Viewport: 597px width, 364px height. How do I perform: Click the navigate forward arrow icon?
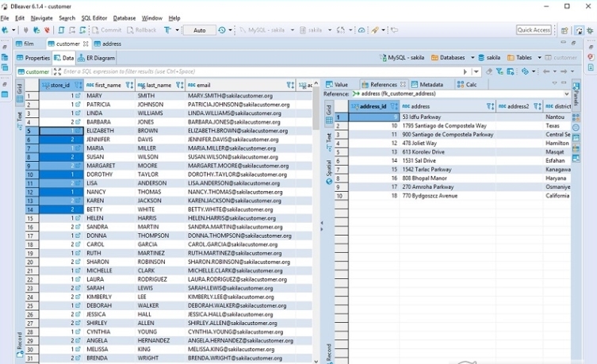(x=564, y=71)
